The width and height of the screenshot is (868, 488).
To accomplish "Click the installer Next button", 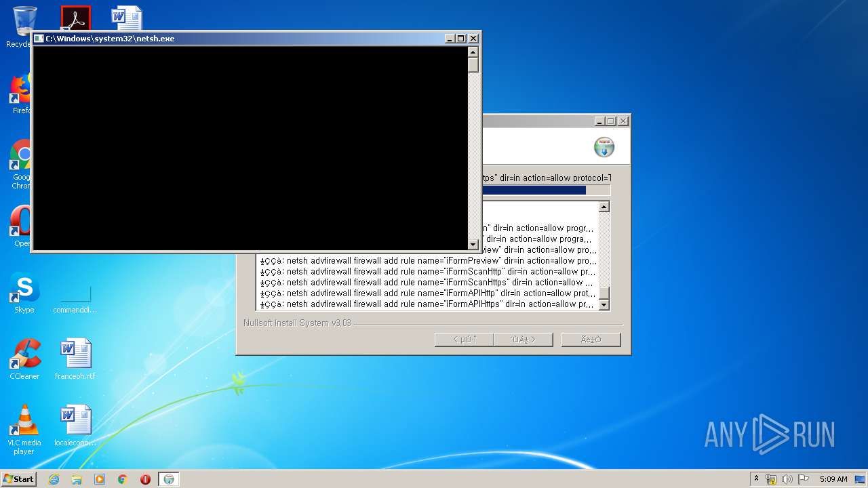I will 523,340.
